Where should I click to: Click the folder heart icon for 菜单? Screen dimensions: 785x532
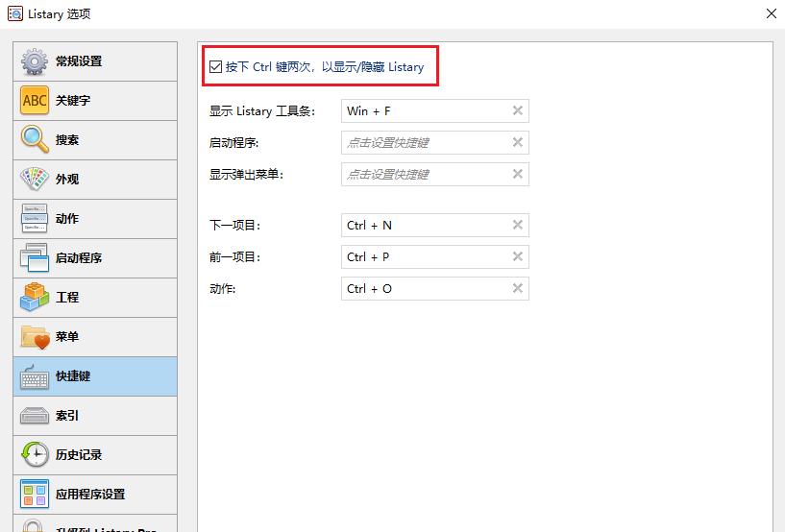pos(35,337)
